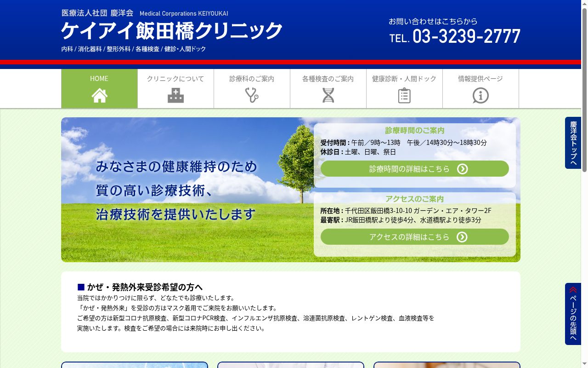The height and width of the screenshot is (368, 588).
Task: Click the 当院ではかかりつけに限らず paragraph line
Action: (x=156, y=298)
